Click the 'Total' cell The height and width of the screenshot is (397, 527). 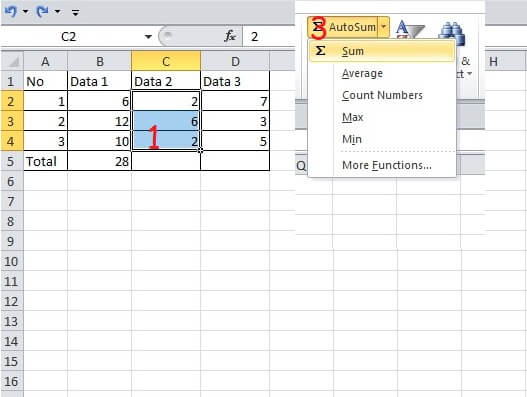click(x=45, y=161)
